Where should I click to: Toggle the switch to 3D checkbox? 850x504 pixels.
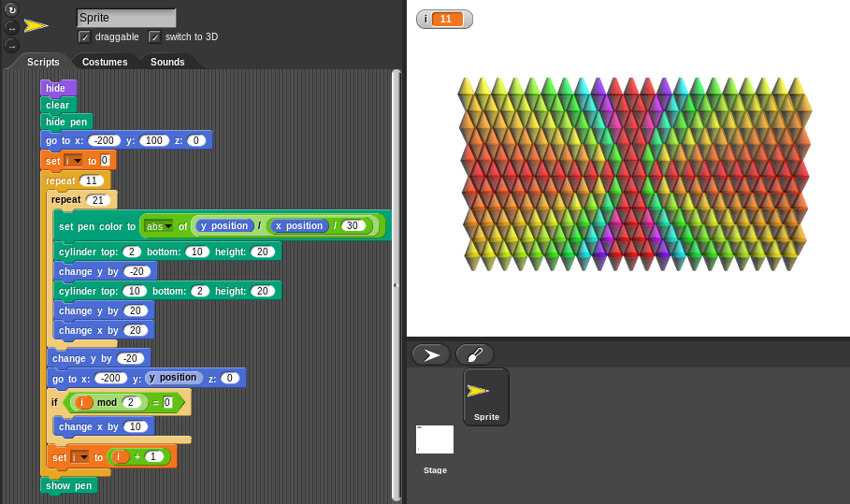[154, 36]
